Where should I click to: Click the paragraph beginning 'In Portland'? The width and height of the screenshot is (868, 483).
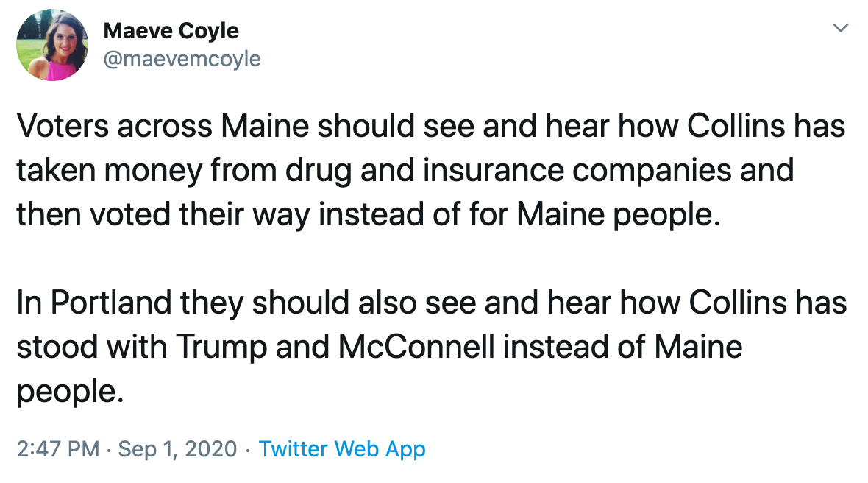[430, 346]
